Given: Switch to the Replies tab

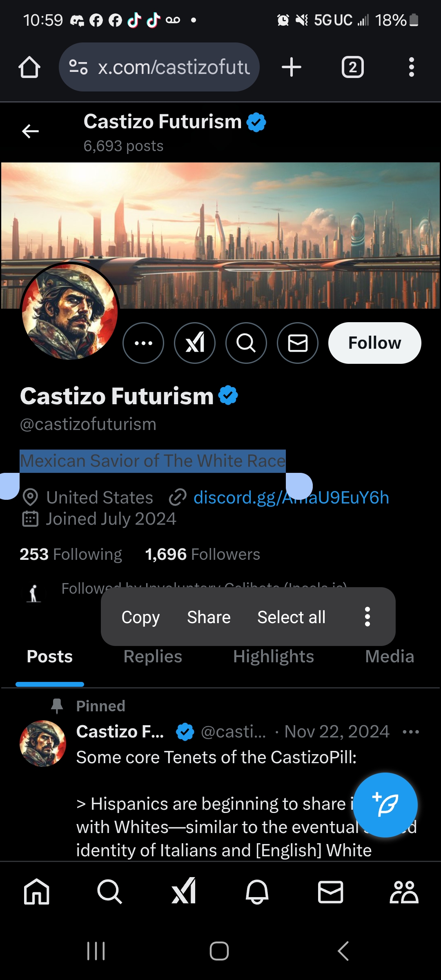Looking at the screenshot, I should coord(153,657).
